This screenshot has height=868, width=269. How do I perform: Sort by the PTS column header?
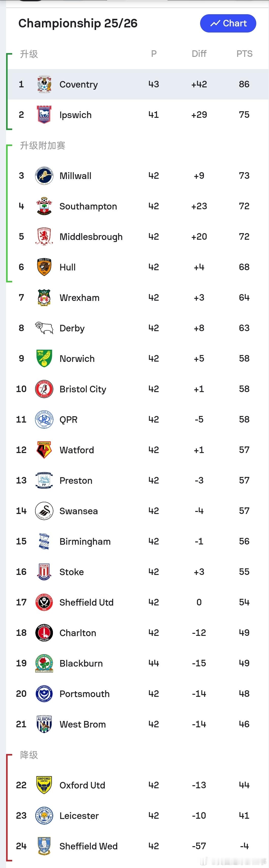[244, 54]
